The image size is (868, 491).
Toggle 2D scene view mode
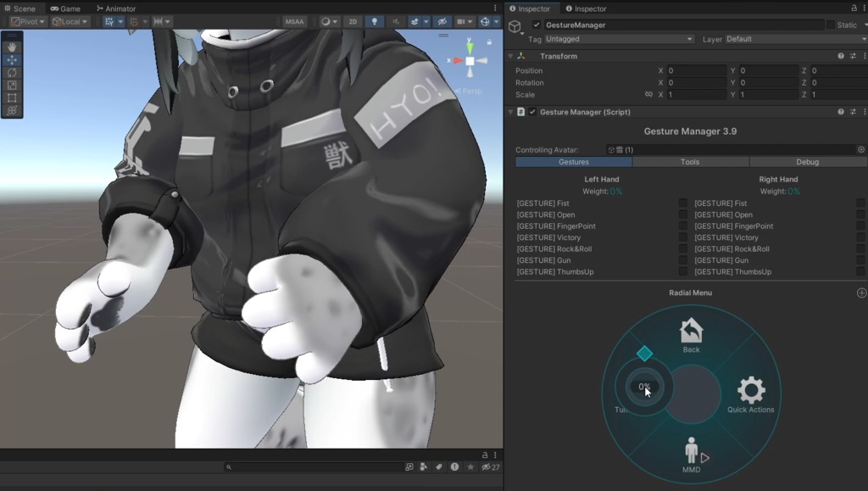(x=353, y=21)
